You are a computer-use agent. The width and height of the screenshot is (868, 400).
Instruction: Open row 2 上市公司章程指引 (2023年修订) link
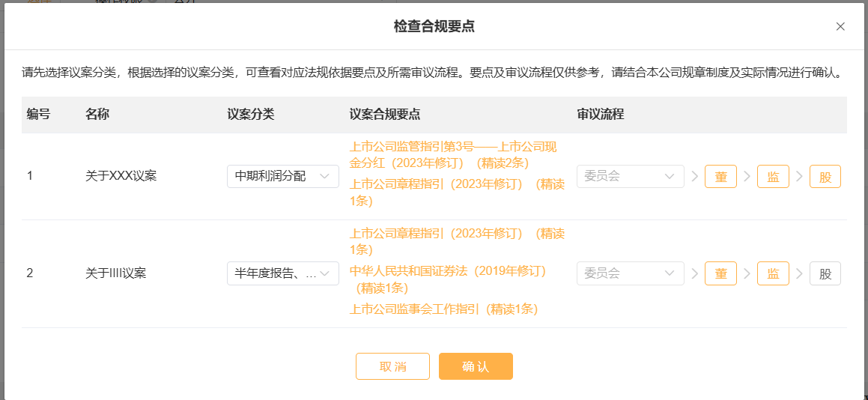click(457, 241)
